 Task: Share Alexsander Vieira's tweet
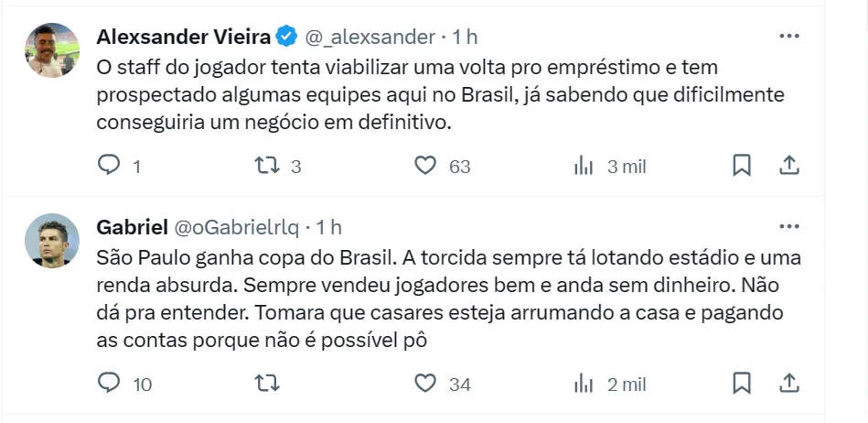pos(789,166)
